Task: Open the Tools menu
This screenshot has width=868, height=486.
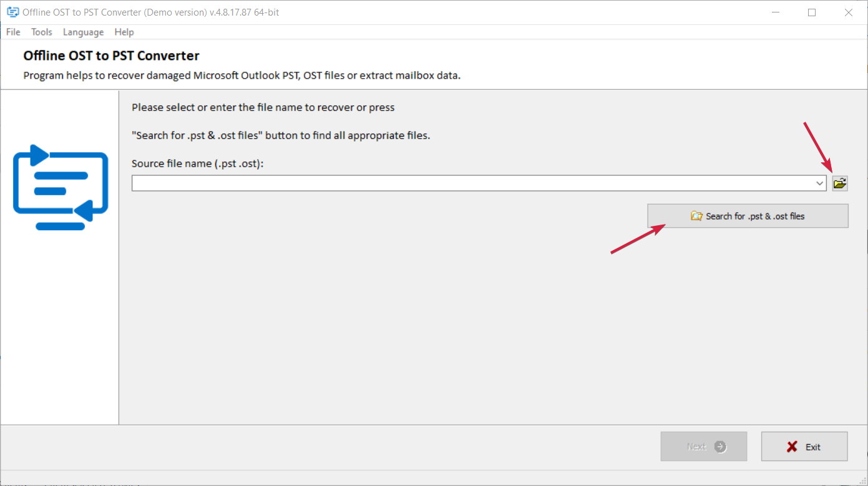Action: tap(42, 32)
